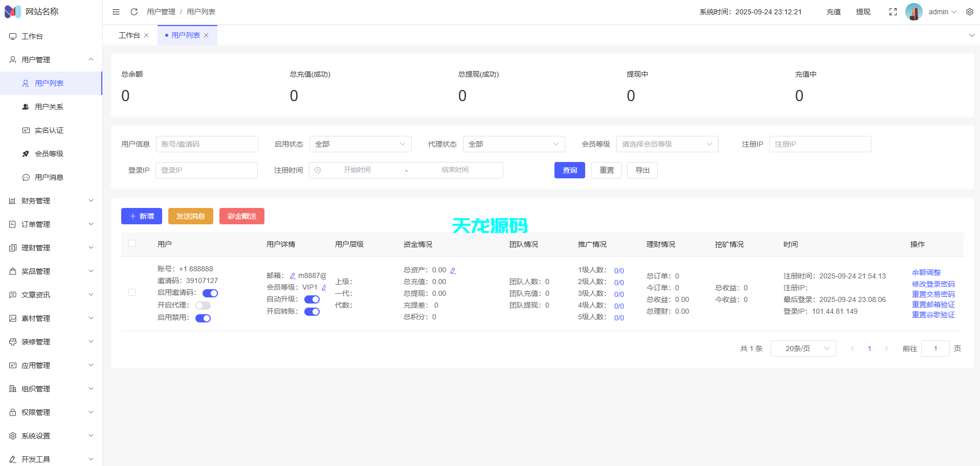The height and width of the screenshot is (466, 980).
Task: Close the 用户列表 tab
Action: 206,35
